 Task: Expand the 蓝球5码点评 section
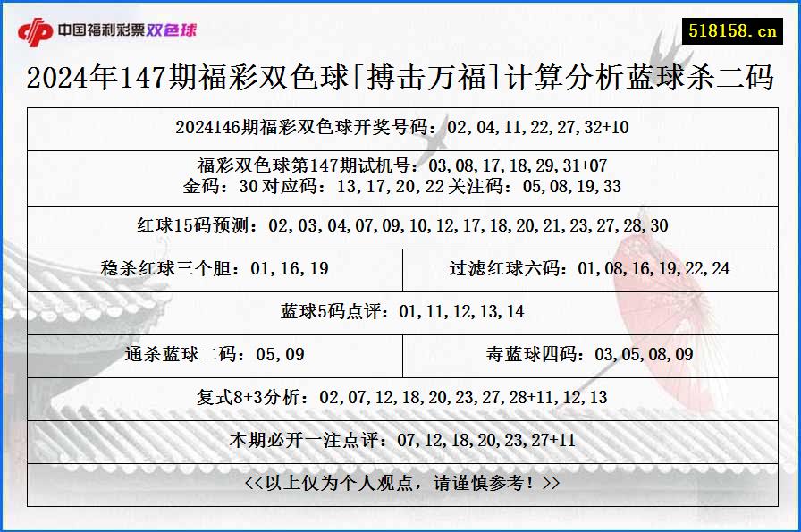[x=400, y=310]
